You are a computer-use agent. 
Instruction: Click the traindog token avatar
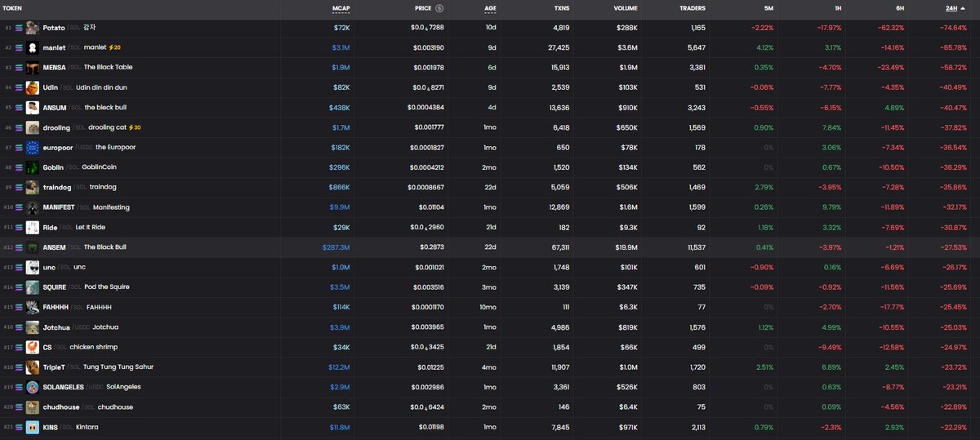pyautogui.click(x=33, y=187)
